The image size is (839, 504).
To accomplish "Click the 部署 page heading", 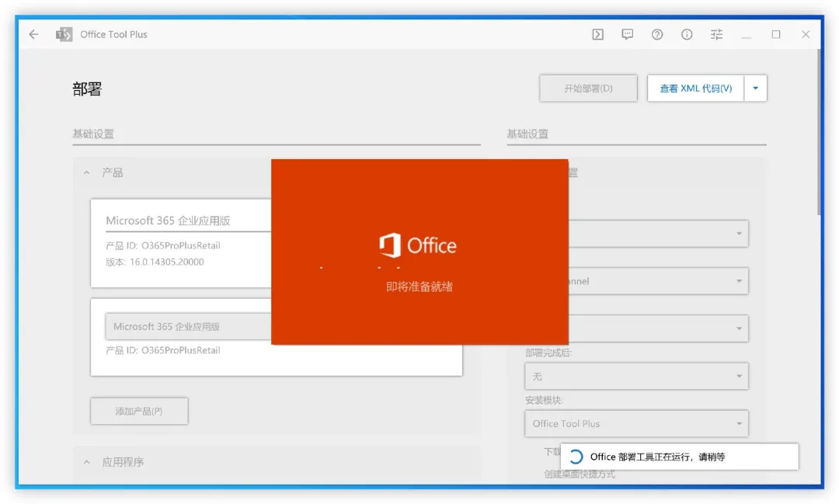I will pyautogui.click(x=87, y=89).
